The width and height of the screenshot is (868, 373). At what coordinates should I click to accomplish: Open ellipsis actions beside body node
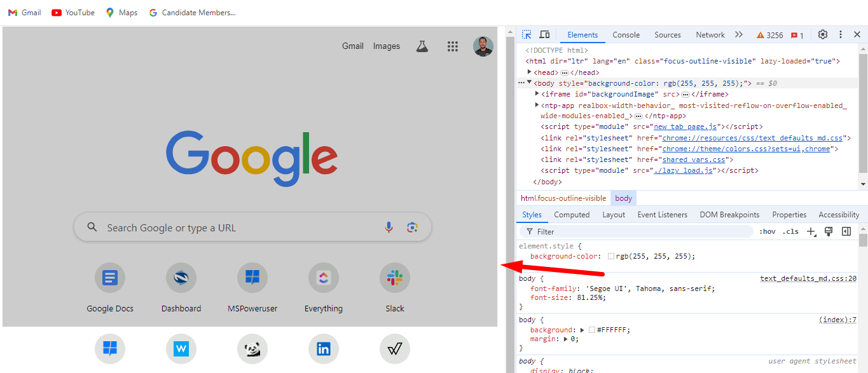coord(521,83)
